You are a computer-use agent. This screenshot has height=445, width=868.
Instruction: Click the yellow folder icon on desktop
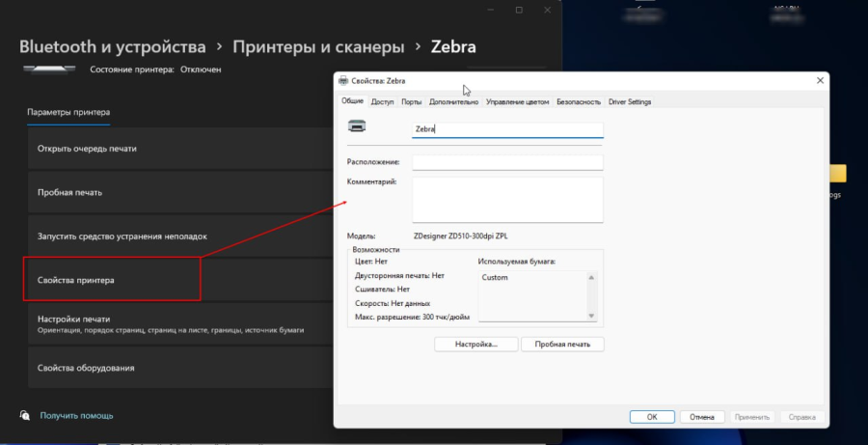coord(838,174)
